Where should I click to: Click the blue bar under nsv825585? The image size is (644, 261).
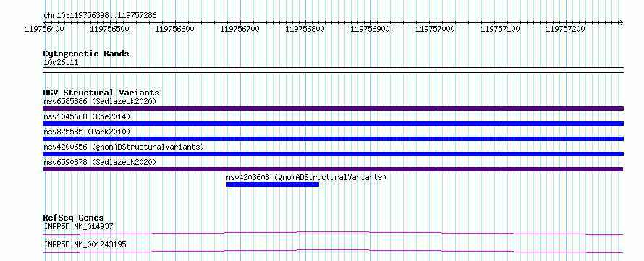click(333, 139)
